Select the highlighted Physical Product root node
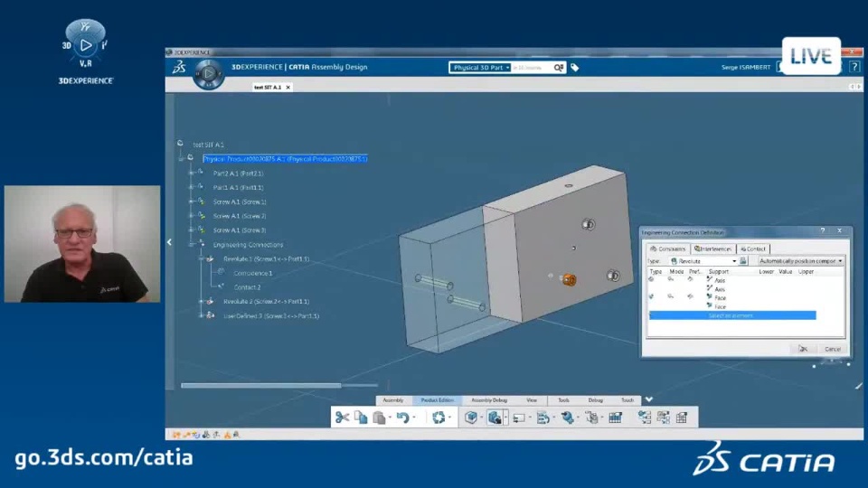 pos(285,159)
